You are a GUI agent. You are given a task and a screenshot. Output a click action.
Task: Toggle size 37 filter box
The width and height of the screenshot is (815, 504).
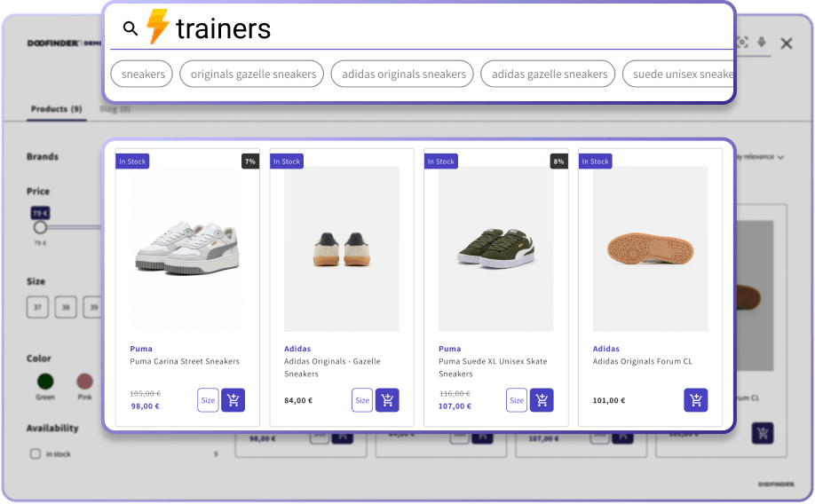[37, 308]
